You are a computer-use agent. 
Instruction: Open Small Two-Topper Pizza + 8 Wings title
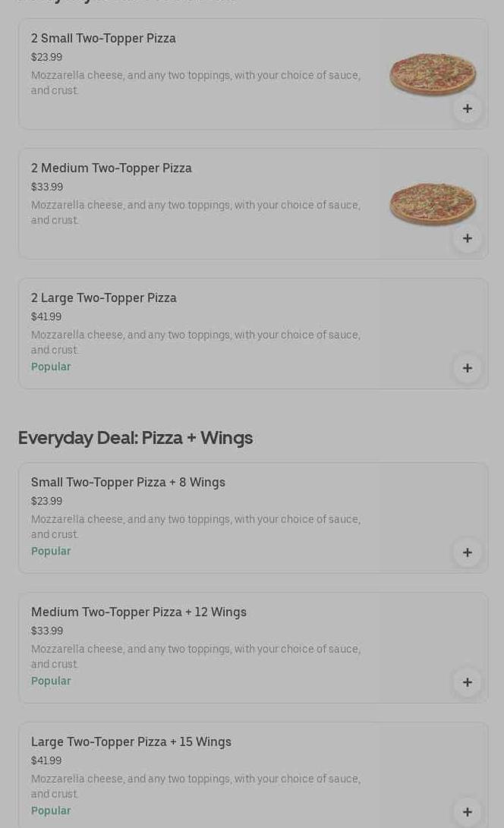pos(128,482)
